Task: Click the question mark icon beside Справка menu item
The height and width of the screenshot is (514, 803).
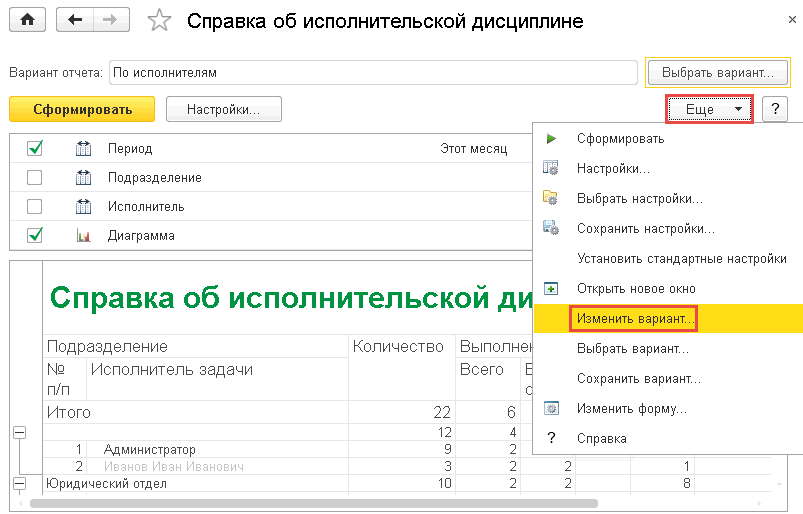Action: 551,438
